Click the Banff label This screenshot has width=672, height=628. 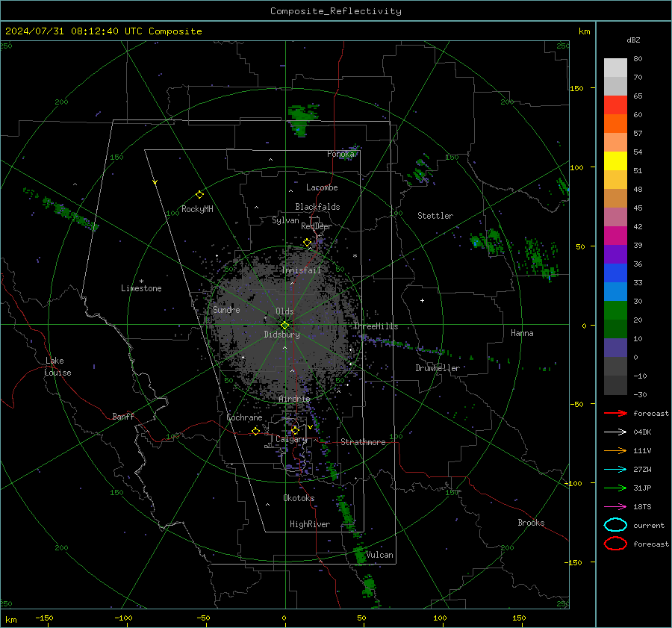123,417
